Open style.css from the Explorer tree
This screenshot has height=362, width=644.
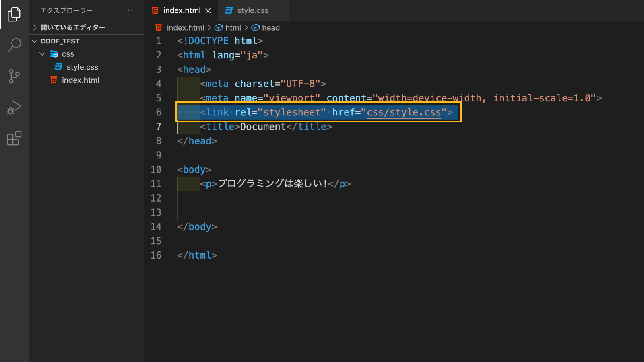[x=82, y=67]
